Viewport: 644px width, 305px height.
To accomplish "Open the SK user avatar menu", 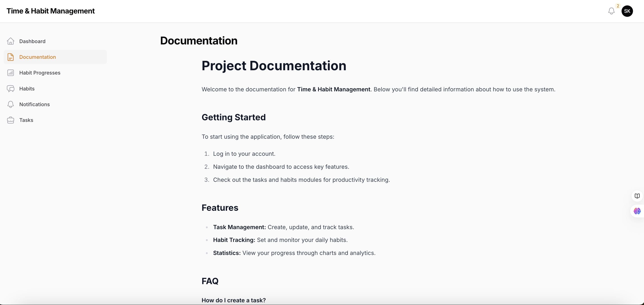I will [627, 11].
